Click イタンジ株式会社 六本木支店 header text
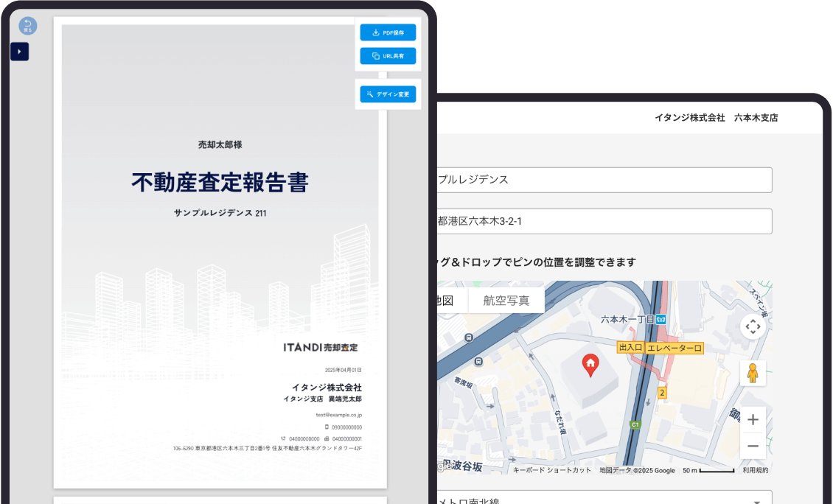The height and width of the screenshot is (504, 833). pos(716,118)
